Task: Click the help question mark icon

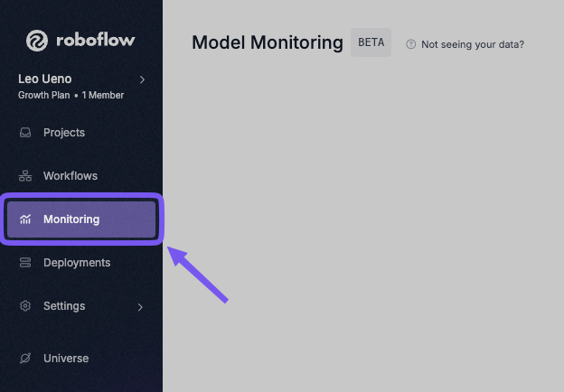Action: pos(411,44)
